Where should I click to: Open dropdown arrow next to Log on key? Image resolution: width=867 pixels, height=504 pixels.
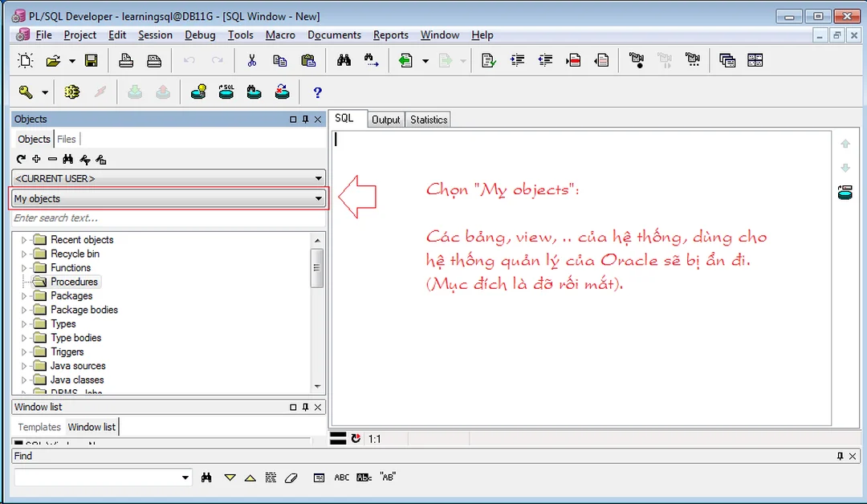45,92
